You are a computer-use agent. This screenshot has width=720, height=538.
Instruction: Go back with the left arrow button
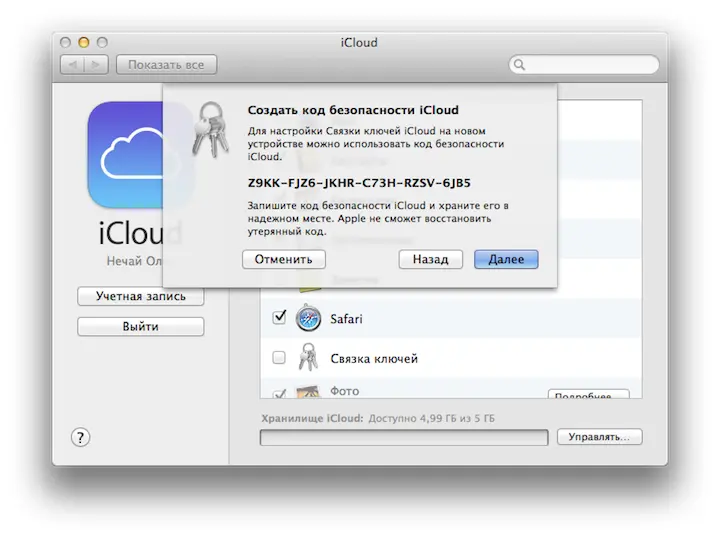[73, 65]
